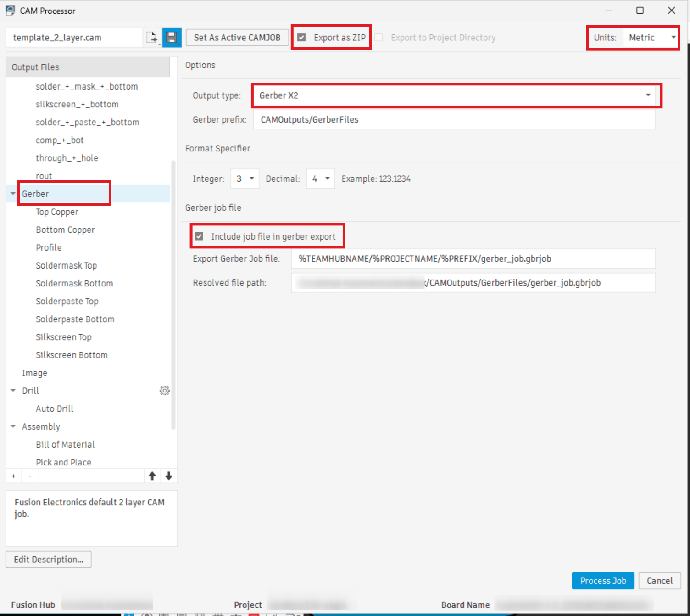This screenshot has height=616, width=690.
Task: Collapse the Drill tree section
Action: 13,391
